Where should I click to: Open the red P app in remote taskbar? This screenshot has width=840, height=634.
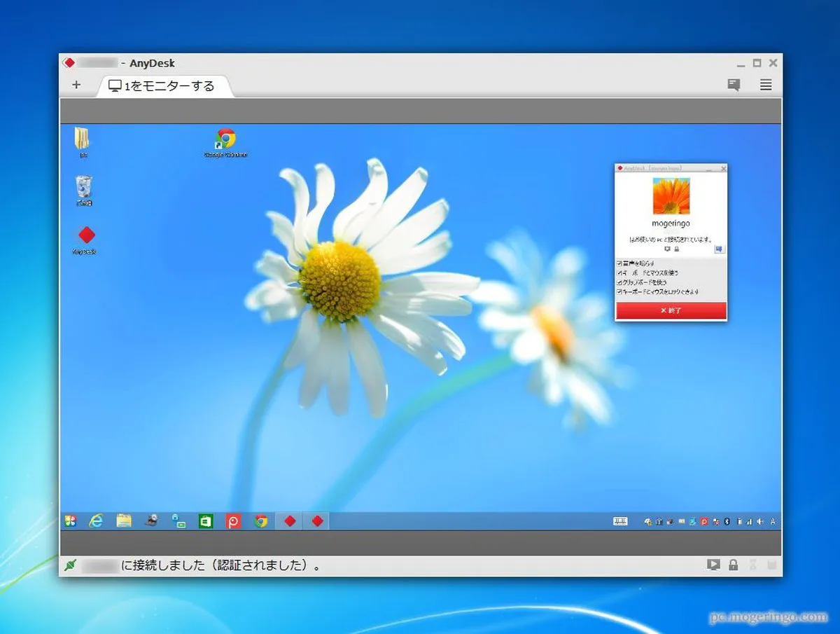point(233,521)
